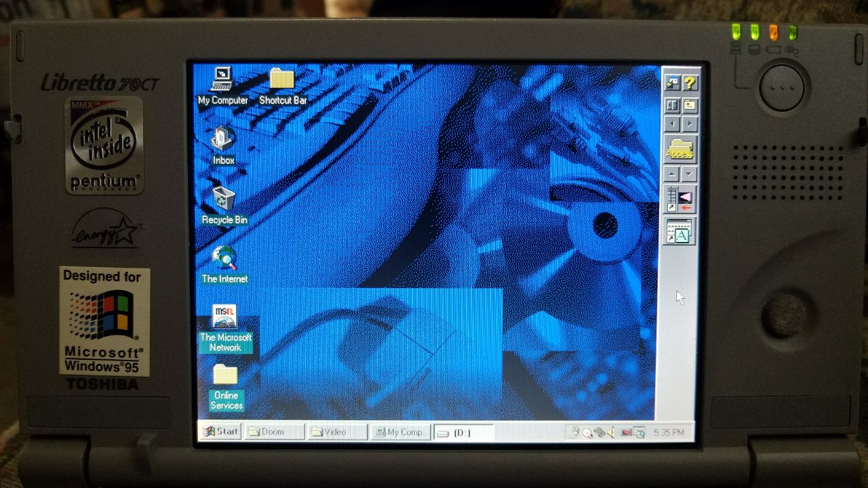Select the Online Services folder icon
This screenshot has width=868, height=488.
pyautogui.click(x=226, y=386)
